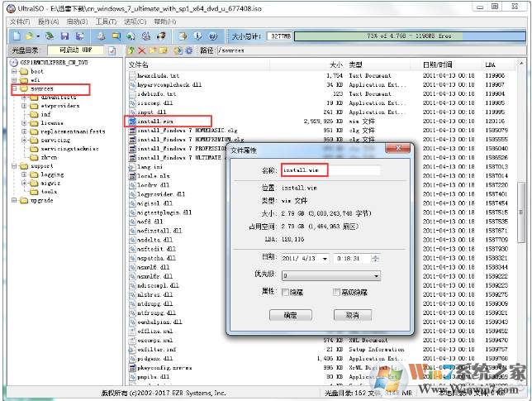This screenshot has width=532, height=401.
Task: Open the 文件(F) menu
Action: click(x=19, y=21)
